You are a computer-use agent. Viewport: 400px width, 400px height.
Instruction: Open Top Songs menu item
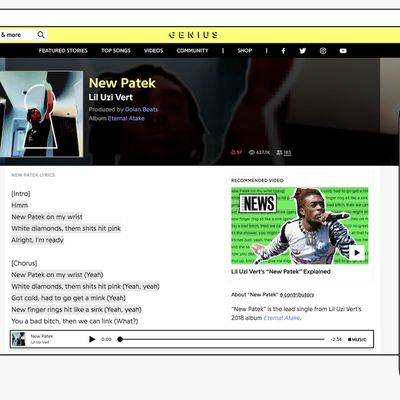coord(116,51)
